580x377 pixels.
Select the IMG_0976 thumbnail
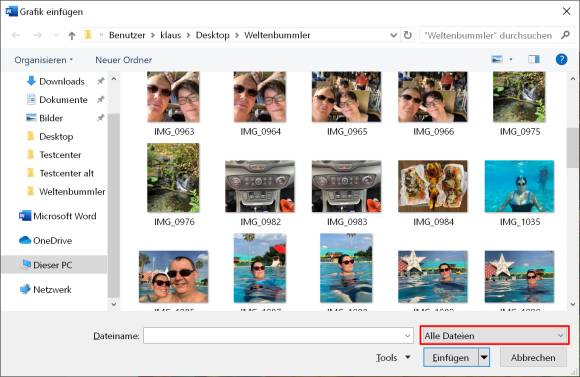click(x=173, y=178)
